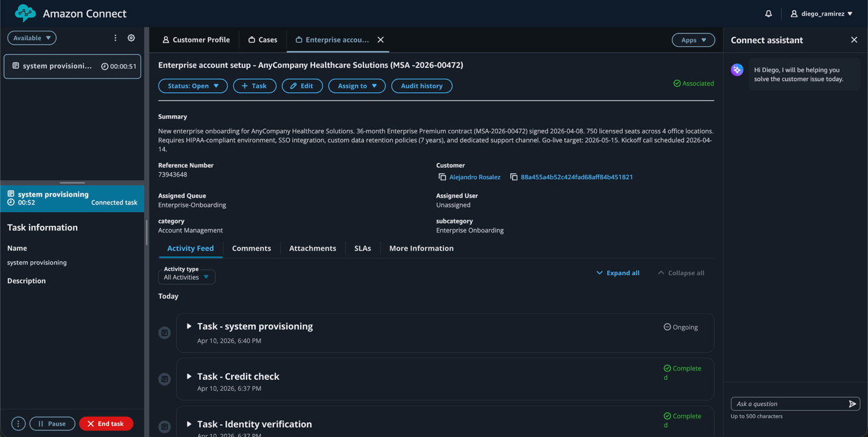
Task: Click the End task button
Action: (106, 424)
